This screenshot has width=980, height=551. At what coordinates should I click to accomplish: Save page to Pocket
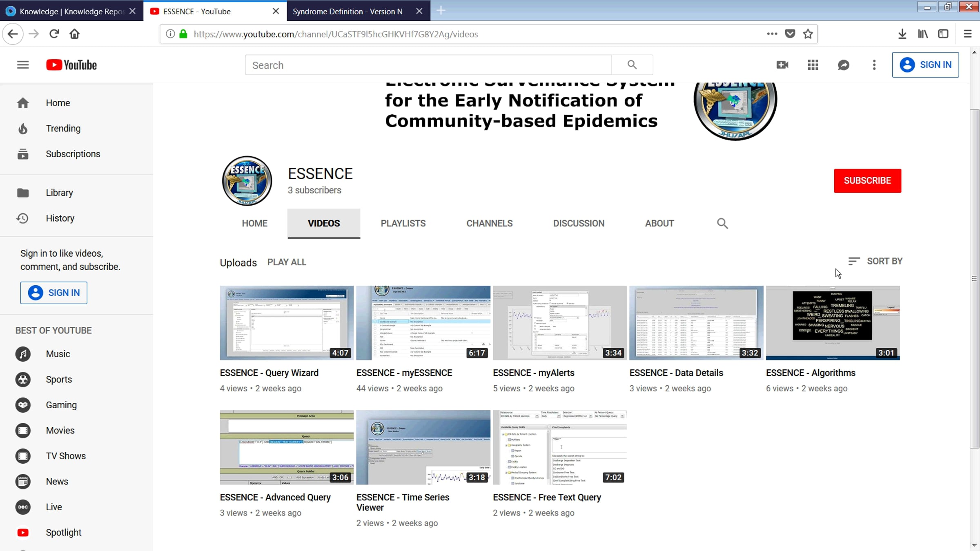[x=790, y=34]
